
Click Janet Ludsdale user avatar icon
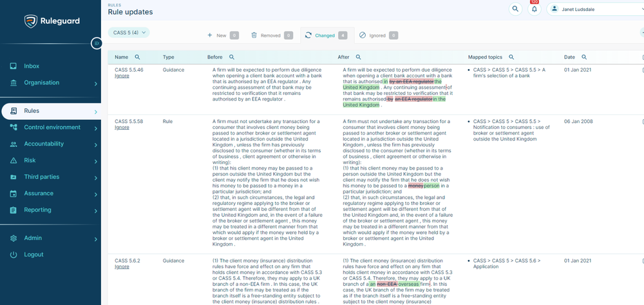click(x=555, y=9)
